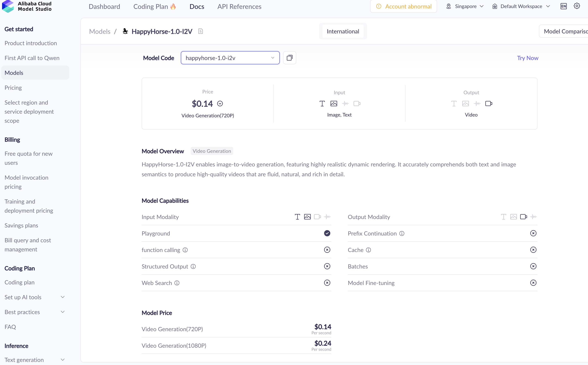Viewport: 588px width, 365px height.
Task: Click the info icon next to Web Search
Action: pyautogui.click(x=177, y=283)
